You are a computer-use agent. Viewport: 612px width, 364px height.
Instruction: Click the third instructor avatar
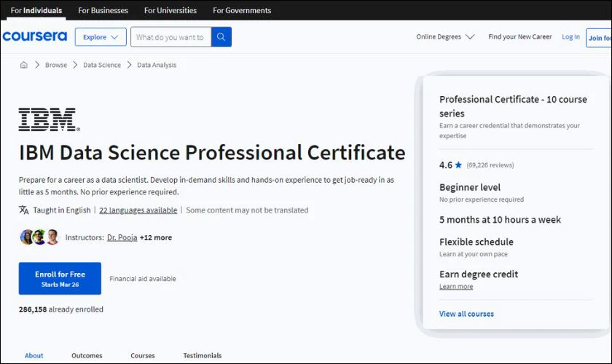(52, 237)
